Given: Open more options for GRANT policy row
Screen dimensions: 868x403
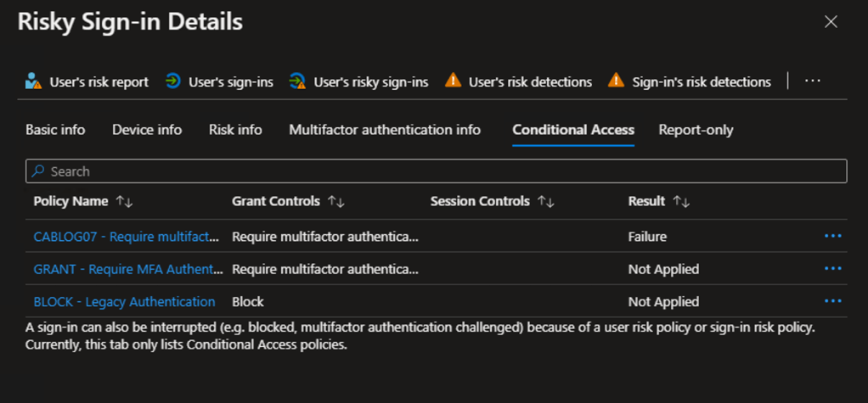Looking at the screenshot, I should tap(832, 269).
